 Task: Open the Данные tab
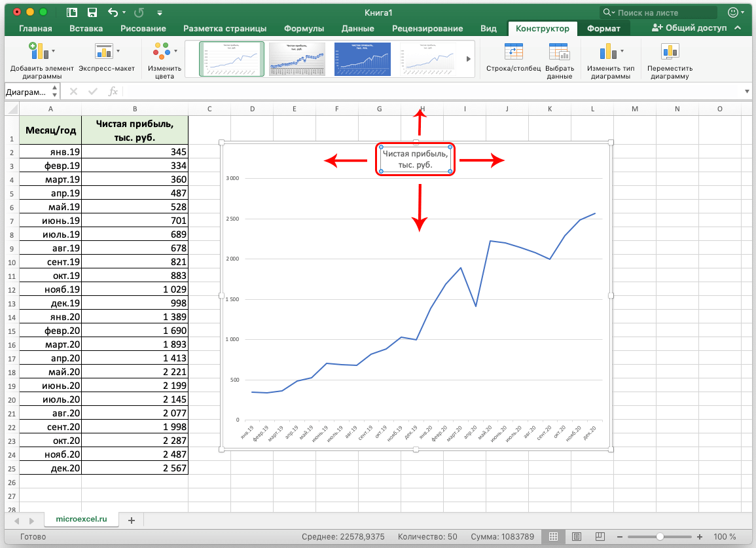[358, 28]
